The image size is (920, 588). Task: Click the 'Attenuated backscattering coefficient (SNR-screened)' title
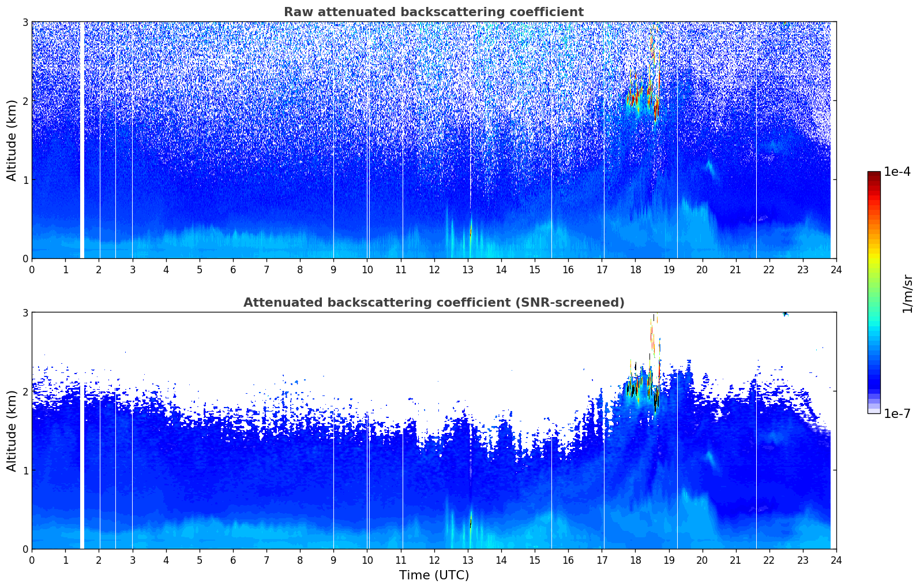[434, 303]
